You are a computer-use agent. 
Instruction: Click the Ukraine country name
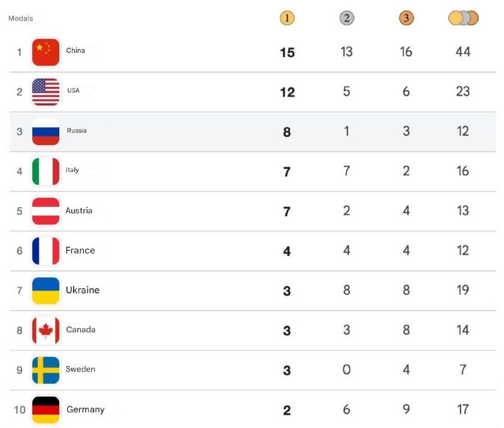coord(83,291)
